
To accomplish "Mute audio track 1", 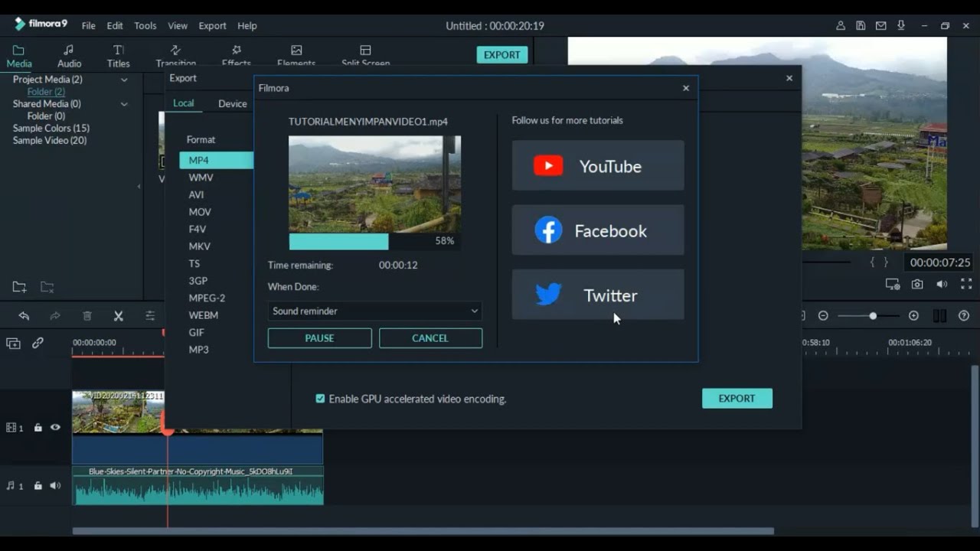I will pos(55,486).
